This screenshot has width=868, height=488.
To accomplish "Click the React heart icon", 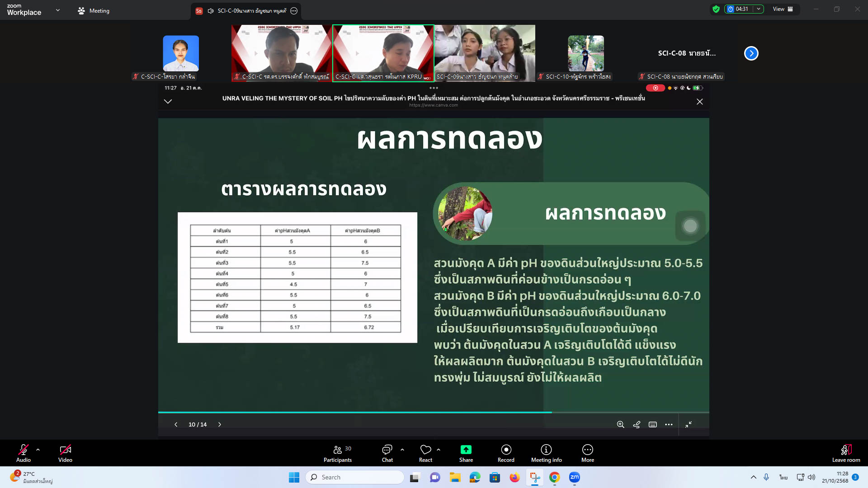I will click(425, 450).
